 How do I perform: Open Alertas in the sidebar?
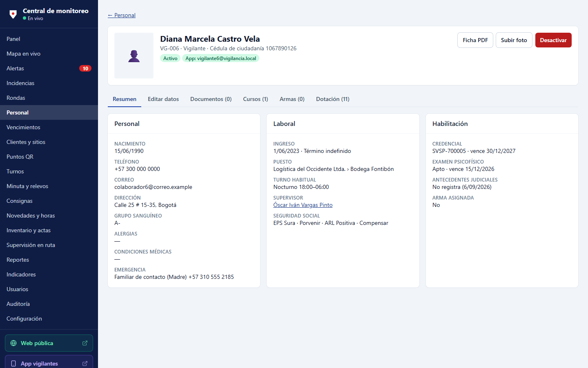click(x=49, y=68)
